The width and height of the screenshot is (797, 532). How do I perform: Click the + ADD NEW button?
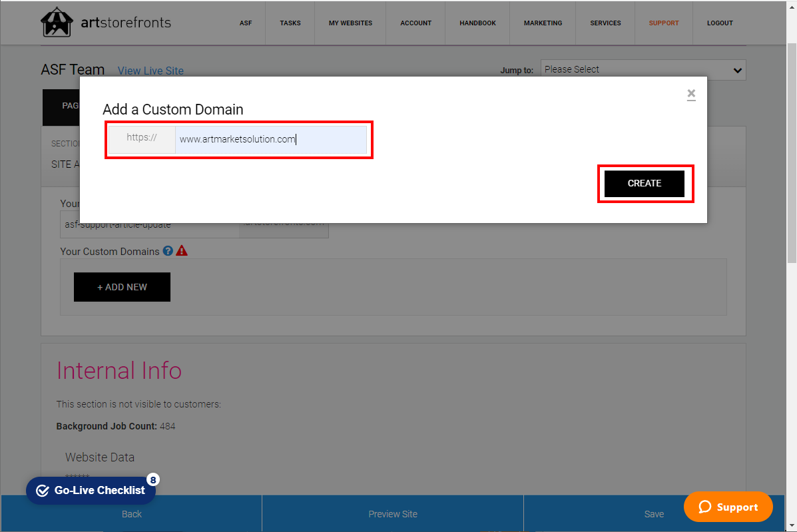coord(122,287)
